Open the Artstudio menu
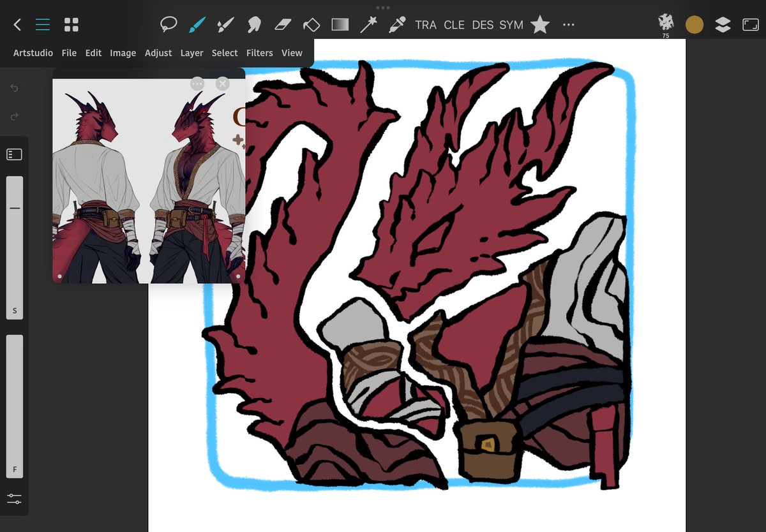766x532 pixels. click(33, 53)
